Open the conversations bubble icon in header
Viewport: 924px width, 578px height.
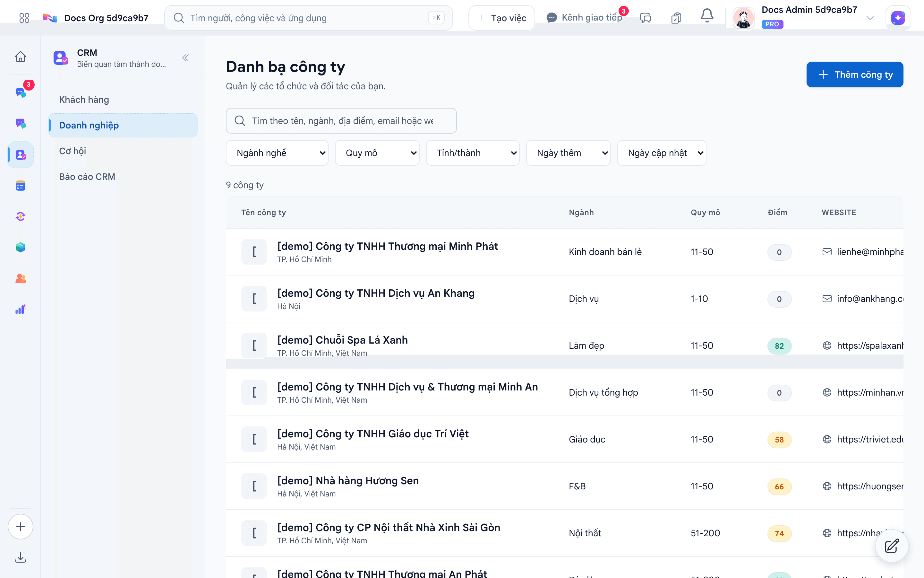point(646,18)
